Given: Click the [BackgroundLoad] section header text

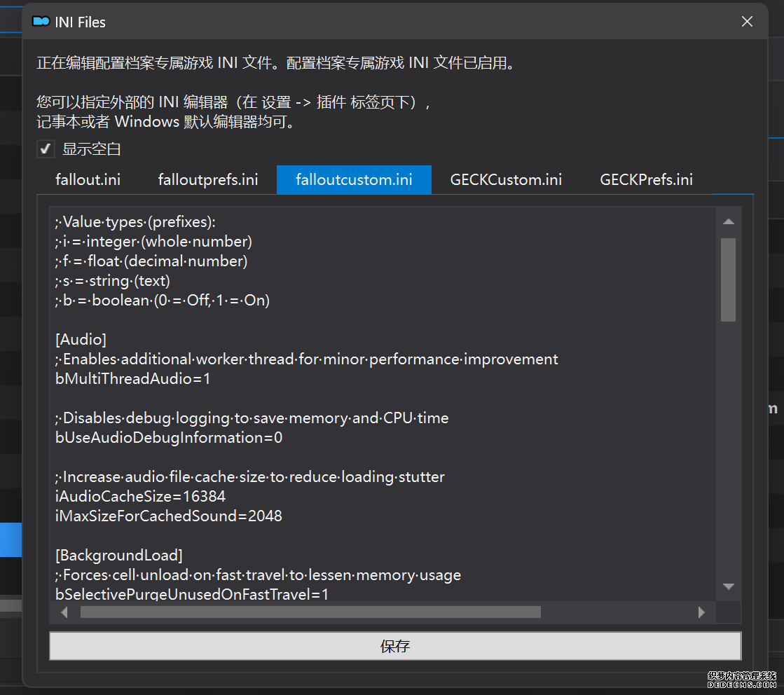Looking at the screenshot, I should coord(118,556).
